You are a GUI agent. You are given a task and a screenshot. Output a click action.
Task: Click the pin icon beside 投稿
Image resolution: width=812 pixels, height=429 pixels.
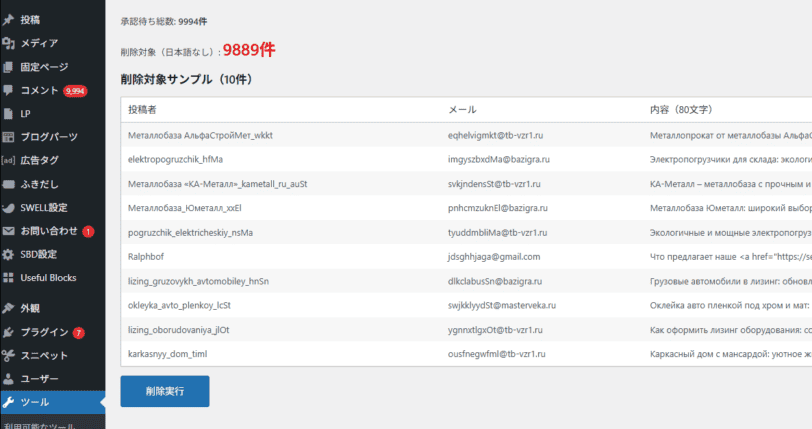coord(9,19)
